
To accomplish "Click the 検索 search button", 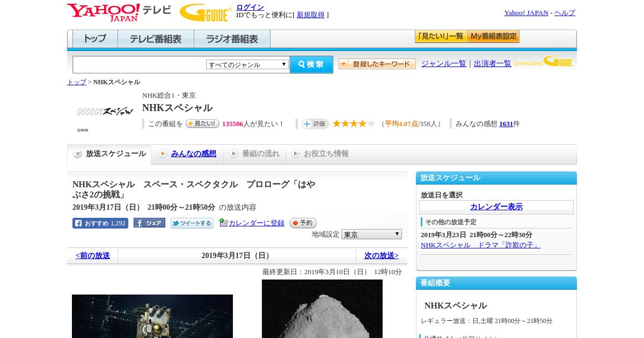I will [x=311, y=64].
